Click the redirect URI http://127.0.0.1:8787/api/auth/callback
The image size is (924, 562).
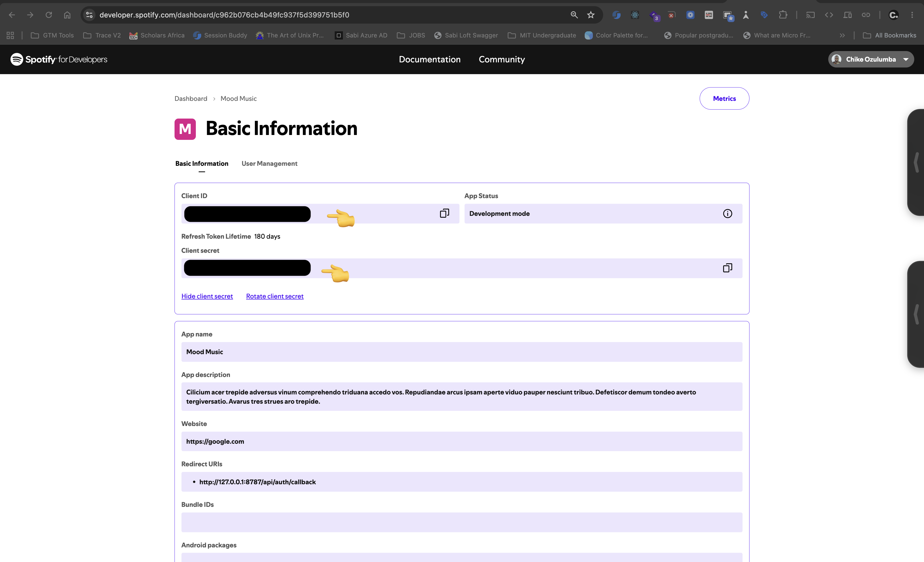(257, 482)
